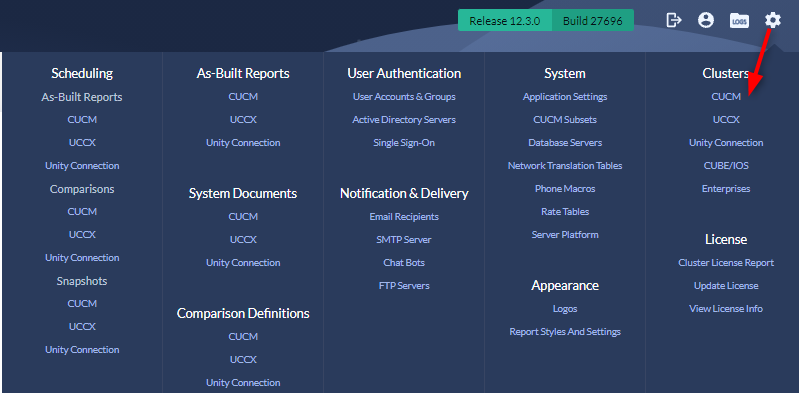This screenshot has height=393, width=799.
Task: Select CUBE/IOS under Clusters
Action: [x=726, y=165]
